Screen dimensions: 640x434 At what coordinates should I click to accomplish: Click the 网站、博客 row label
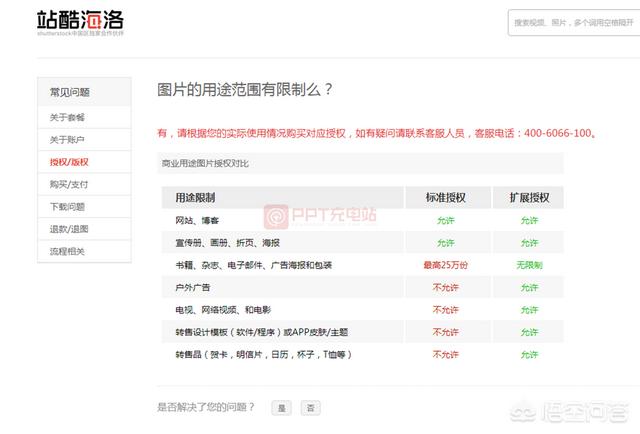[x=197, y=221]
